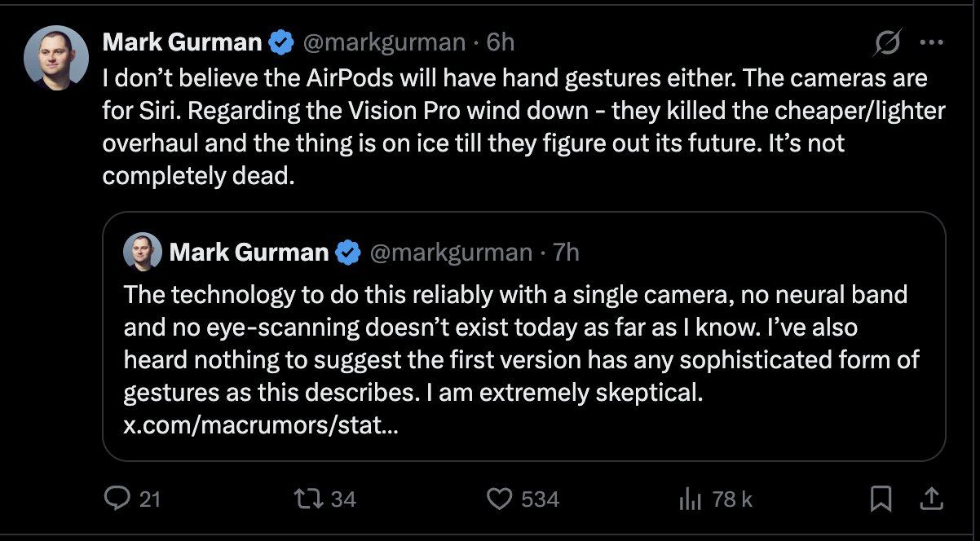Click the verified badge beside the top Mark Gurman name
Viewport: 980px width, 541px height.
coord(282,42)
